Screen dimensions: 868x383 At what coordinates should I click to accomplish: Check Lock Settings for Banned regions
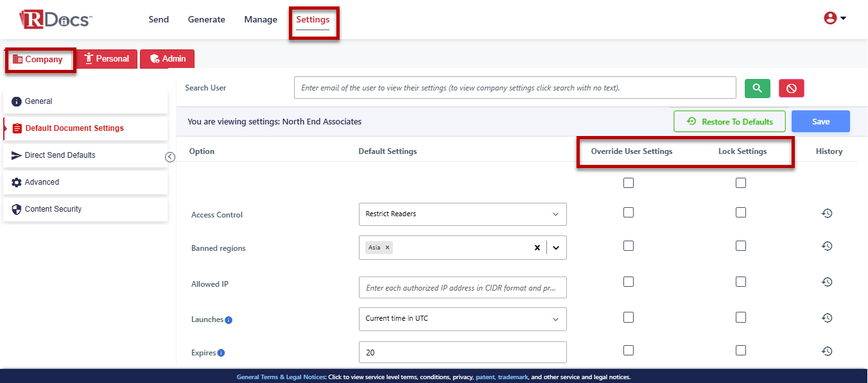click(x=741, y=246)
